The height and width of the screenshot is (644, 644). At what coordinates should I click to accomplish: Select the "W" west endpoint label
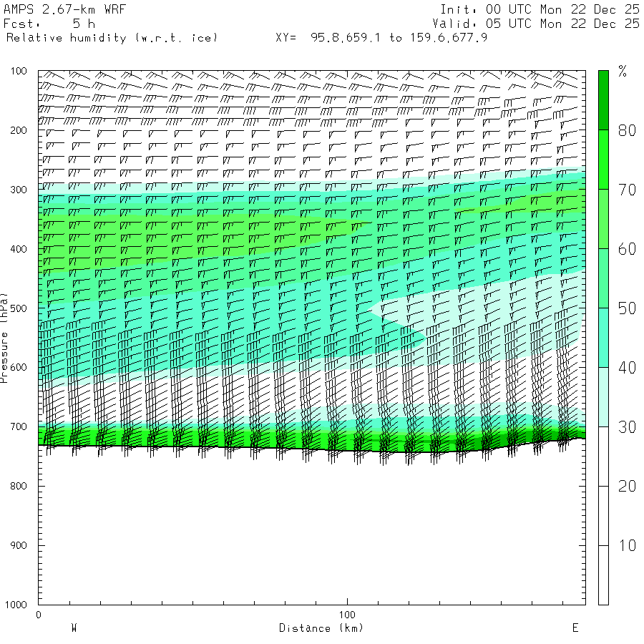point(74,628)
